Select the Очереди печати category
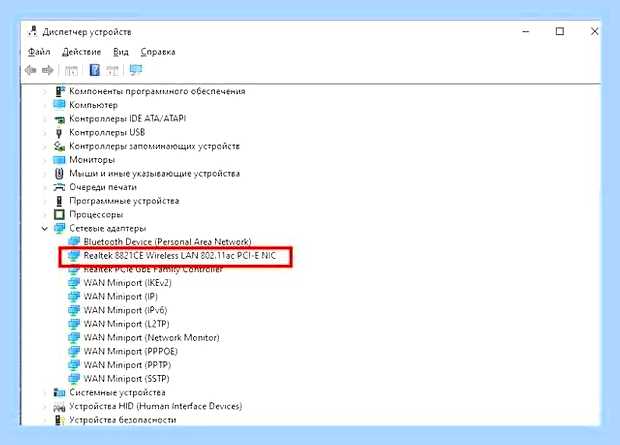The height and width of the screenshot is (445, 620). coord(103,187)
